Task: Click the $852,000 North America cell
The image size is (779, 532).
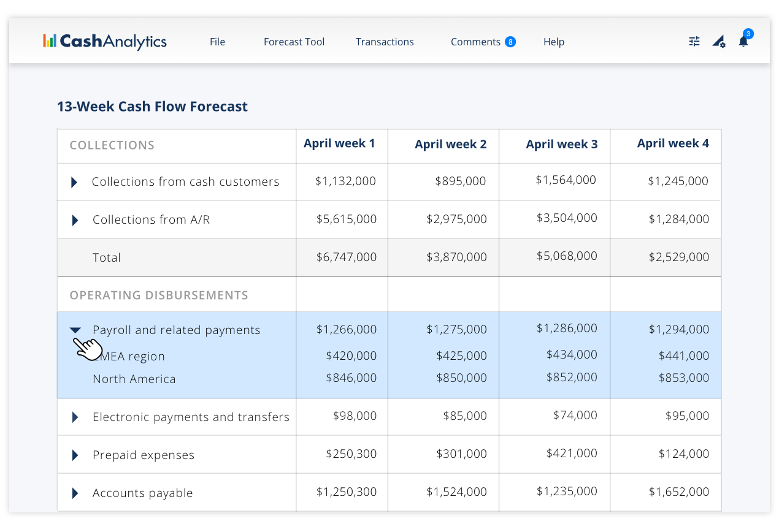Action: click(x=572, y=377)
